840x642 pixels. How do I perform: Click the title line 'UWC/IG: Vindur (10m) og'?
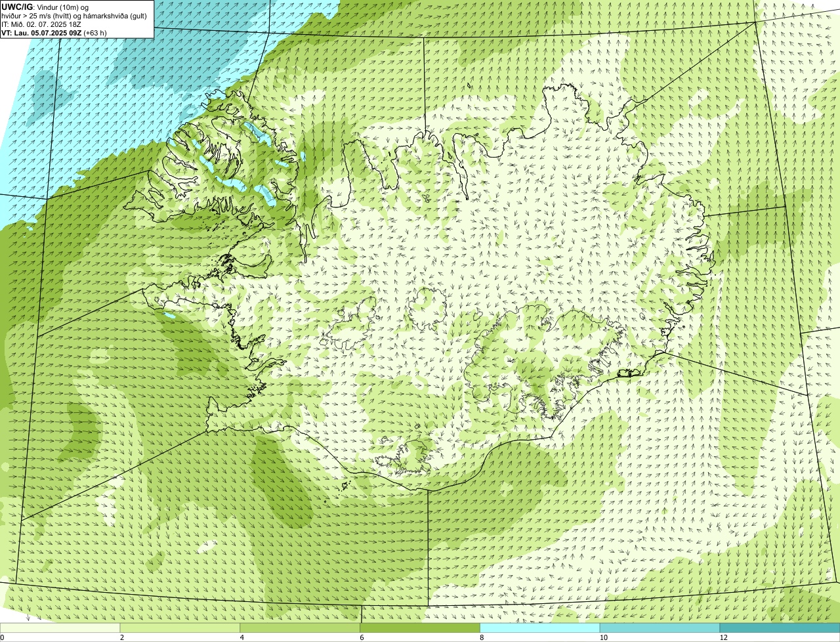(45, 7)
